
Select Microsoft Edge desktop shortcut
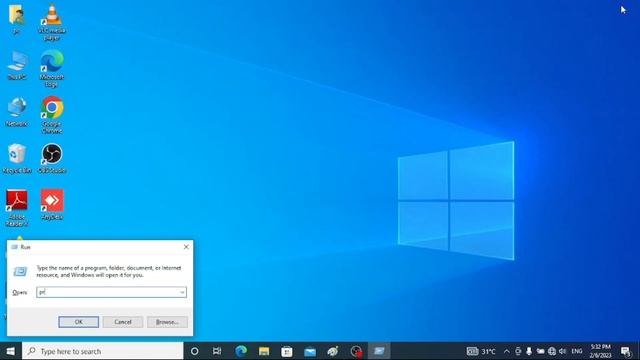point(52,69)
